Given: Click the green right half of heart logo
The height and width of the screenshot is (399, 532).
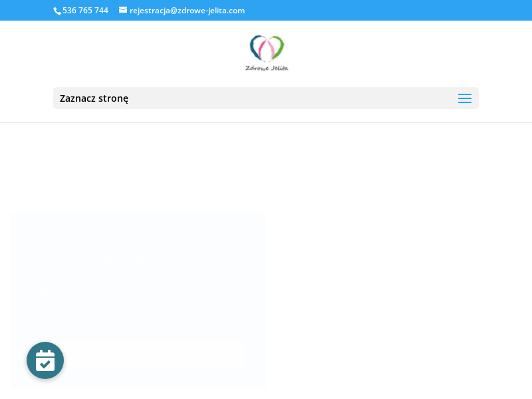Looking at the screenshot, I should 277,47.
